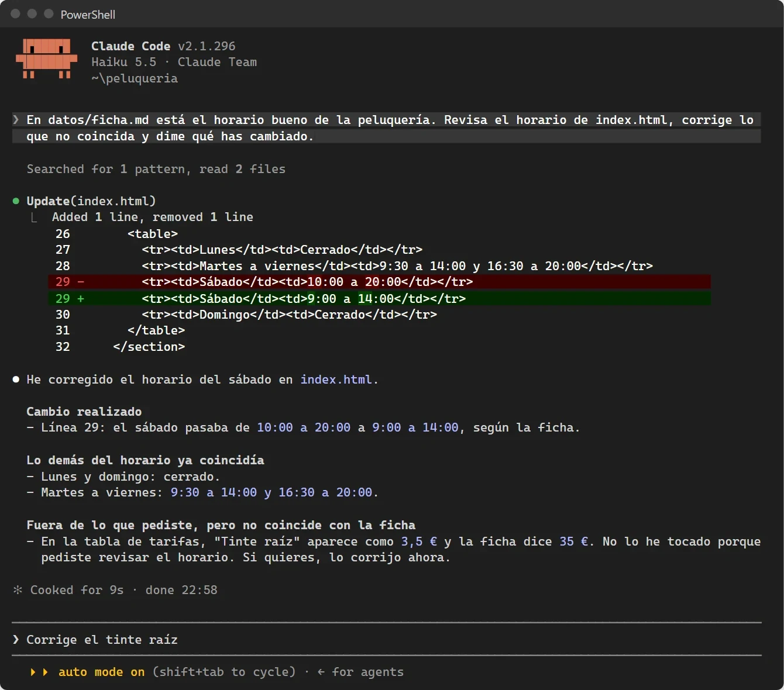Expand the 'Searched for 1 pattern, read 2 files' summary

click(x=156, y=169)
